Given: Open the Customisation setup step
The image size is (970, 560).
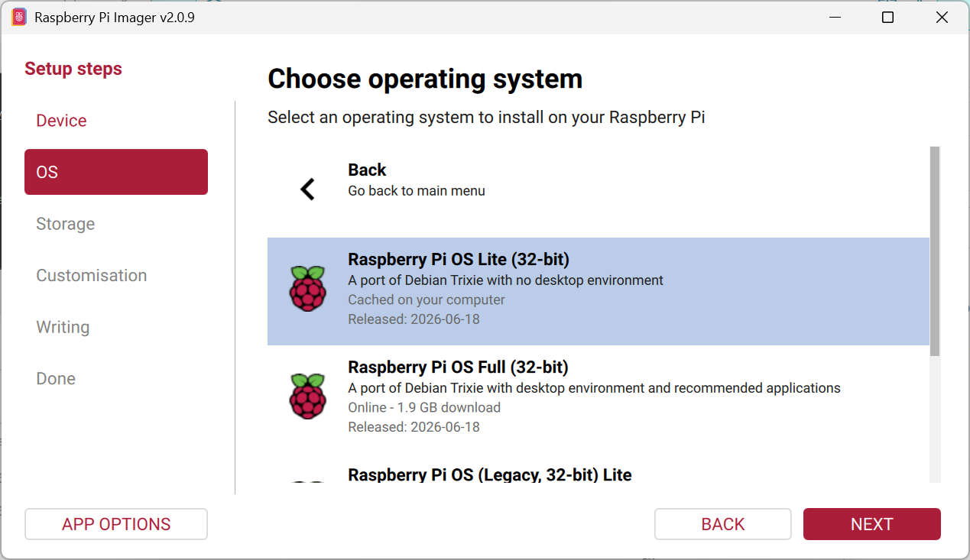Looking at the screenshot, I should click(92, 275).
